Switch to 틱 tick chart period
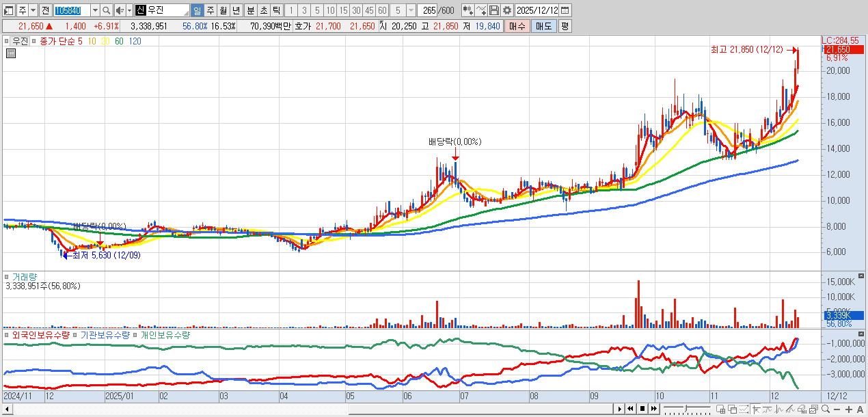The width and height of the screenshot is (868, 417). pyautogui.click(x=276, y=10)
